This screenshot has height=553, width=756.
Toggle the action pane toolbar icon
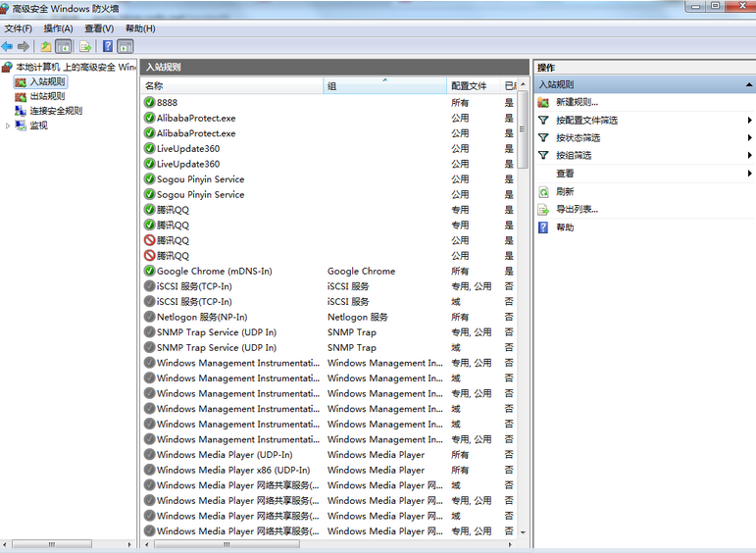click(x=126, y=46)
